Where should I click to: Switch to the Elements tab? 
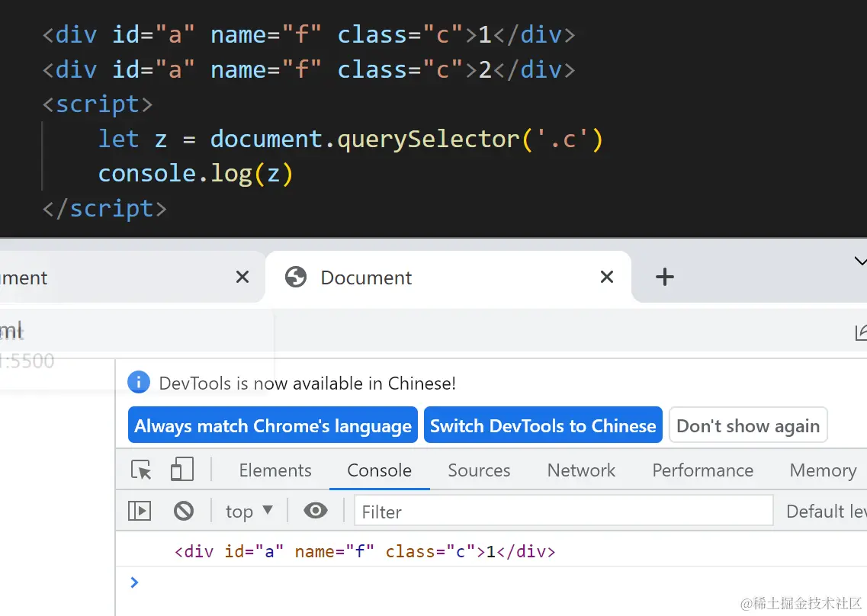click(x=275, y=470)
